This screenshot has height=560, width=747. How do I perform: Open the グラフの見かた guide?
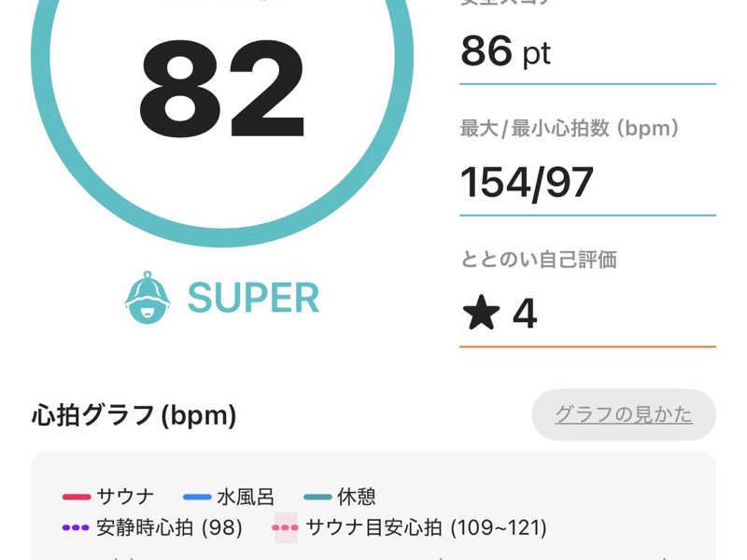pyautogui.click(x=624, y=414)
